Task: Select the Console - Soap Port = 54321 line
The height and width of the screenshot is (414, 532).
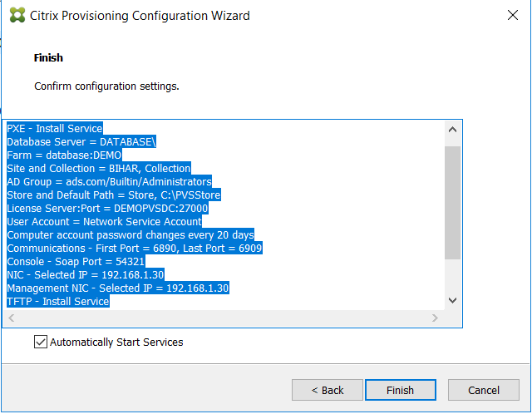Action: [x=76, y=261]
